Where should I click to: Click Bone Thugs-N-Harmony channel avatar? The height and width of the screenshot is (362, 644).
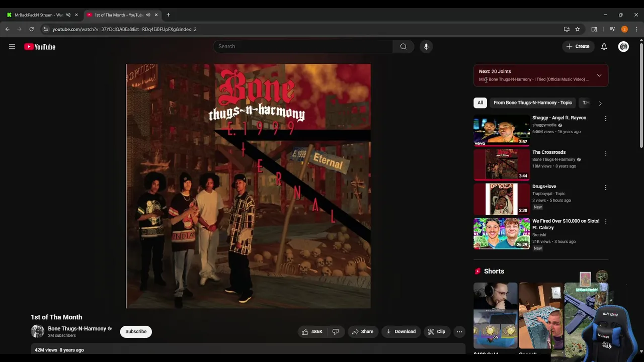click(x=38, y=331)
